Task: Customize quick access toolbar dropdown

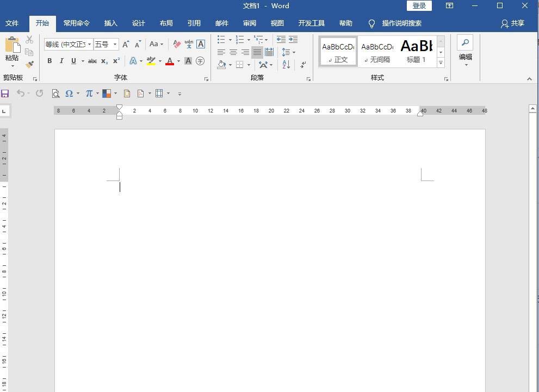Action: (x=179, y=94)
